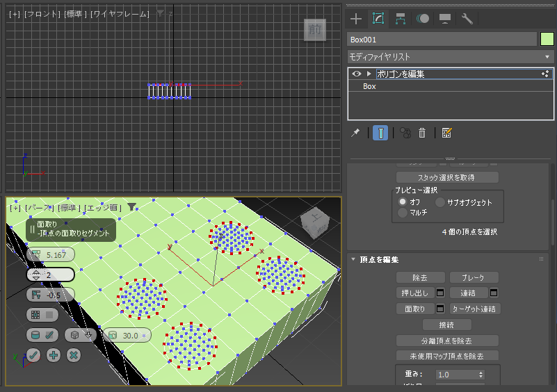Viewport: 557px width, 392px height.
Task: Click the 重み value field 1.0
Action: pyautogui.click(x=456, y=375)
